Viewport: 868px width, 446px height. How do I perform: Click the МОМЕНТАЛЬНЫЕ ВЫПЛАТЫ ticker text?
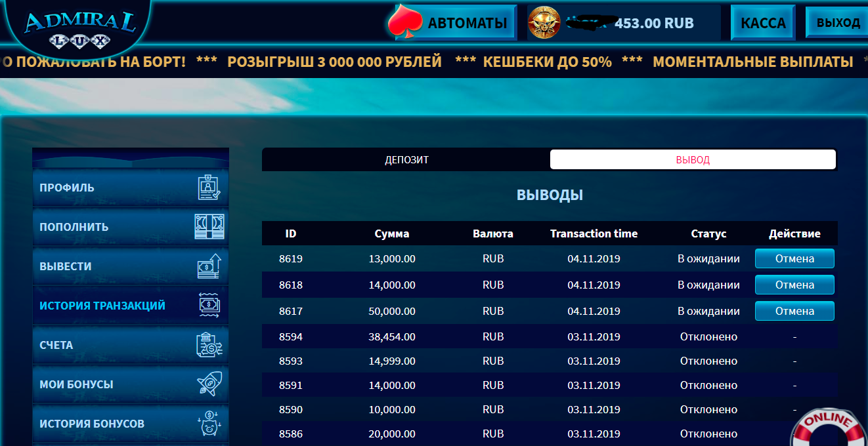coord(753,62)
